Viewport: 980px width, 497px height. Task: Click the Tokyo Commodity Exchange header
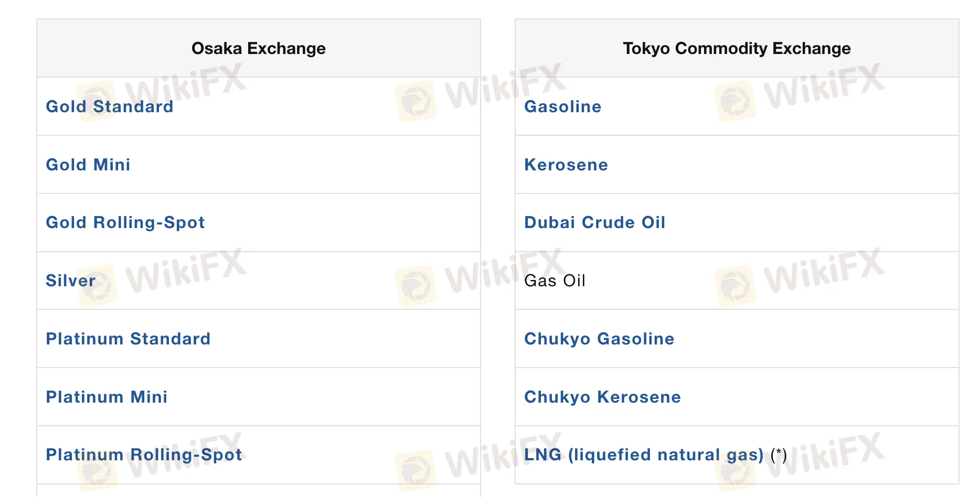point(737,48)
